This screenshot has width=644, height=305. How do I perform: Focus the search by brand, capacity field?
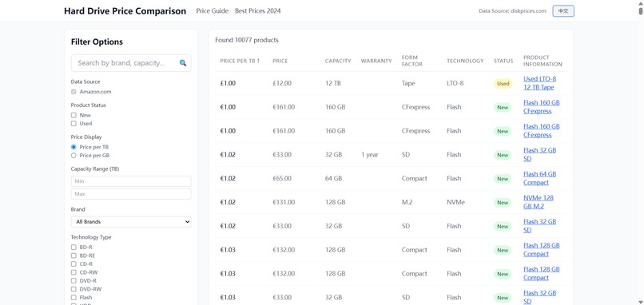pyautogui.click(x=131, y=63)
